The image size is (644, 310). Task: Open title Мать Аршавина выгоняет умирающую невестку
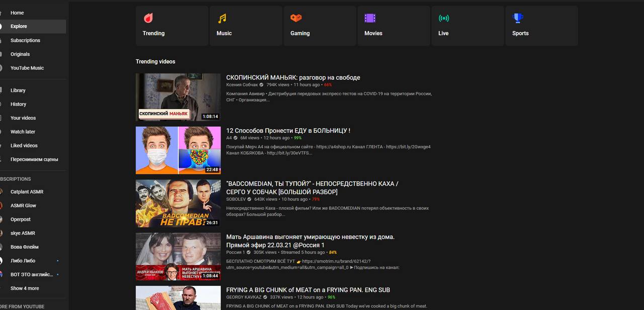click(310, 241)
